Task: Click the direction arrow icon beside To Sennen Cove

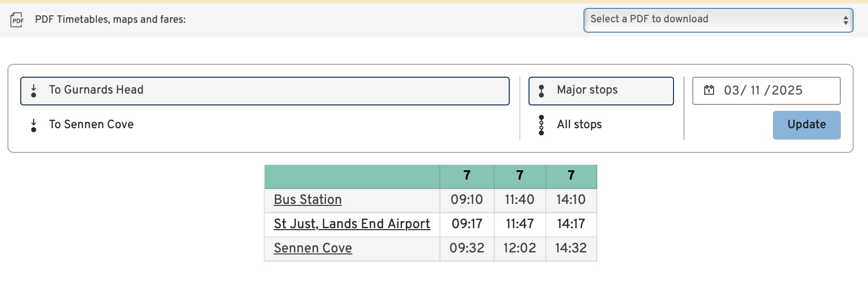Action: coord(34,125)
